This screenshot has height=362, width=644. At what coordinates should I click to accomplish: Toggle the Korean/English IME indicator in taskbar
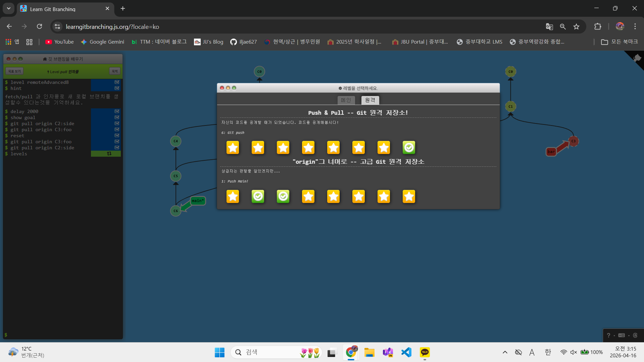click(x=548, y=352)
